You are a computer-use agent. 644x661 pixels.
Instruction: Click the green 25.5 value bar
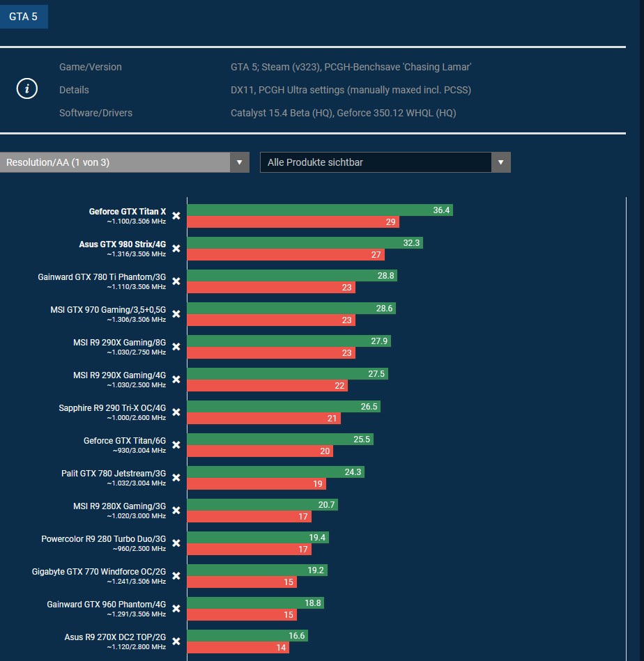(280, 440)
